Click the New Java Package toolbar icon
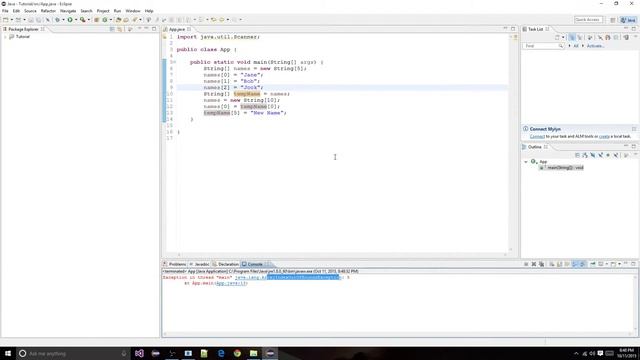Screen dimensions: 640x360 (x=97, y=20)
